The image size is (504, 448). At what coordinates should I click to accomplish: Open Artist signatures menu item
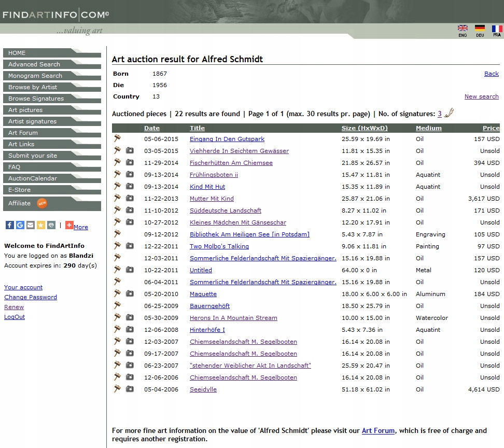click(x=52, y=121)
